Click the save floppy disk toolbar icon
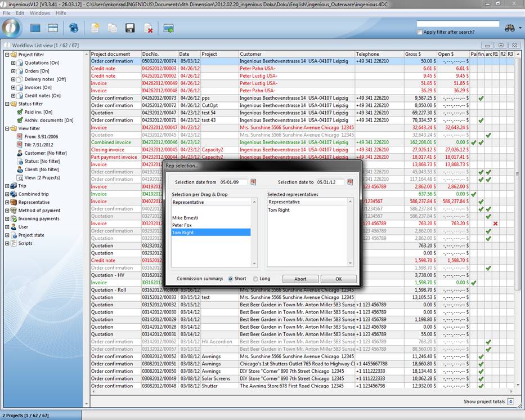This screenshot has width=525, height=420. click(x=130, y=28)
